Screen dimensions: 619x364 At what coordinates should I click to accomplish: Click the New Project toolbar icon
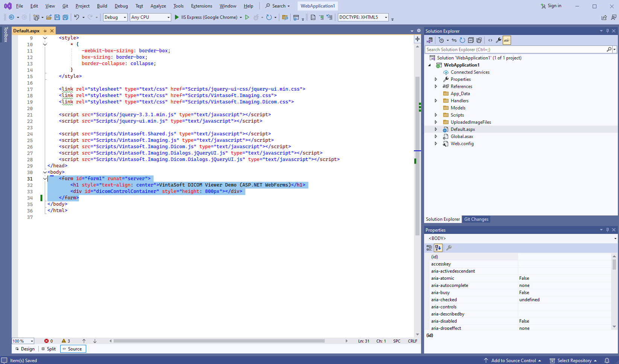click(x=36, y=17)
